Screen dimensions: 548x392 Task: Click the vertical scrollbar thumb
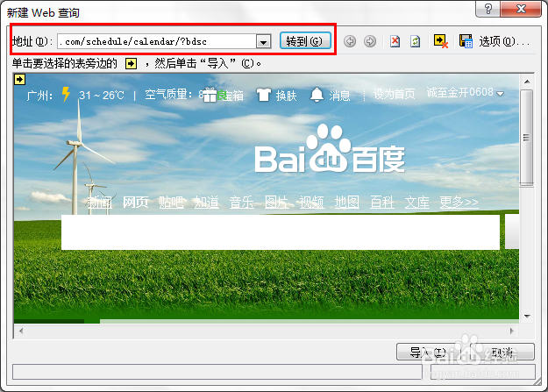(526, 137)
